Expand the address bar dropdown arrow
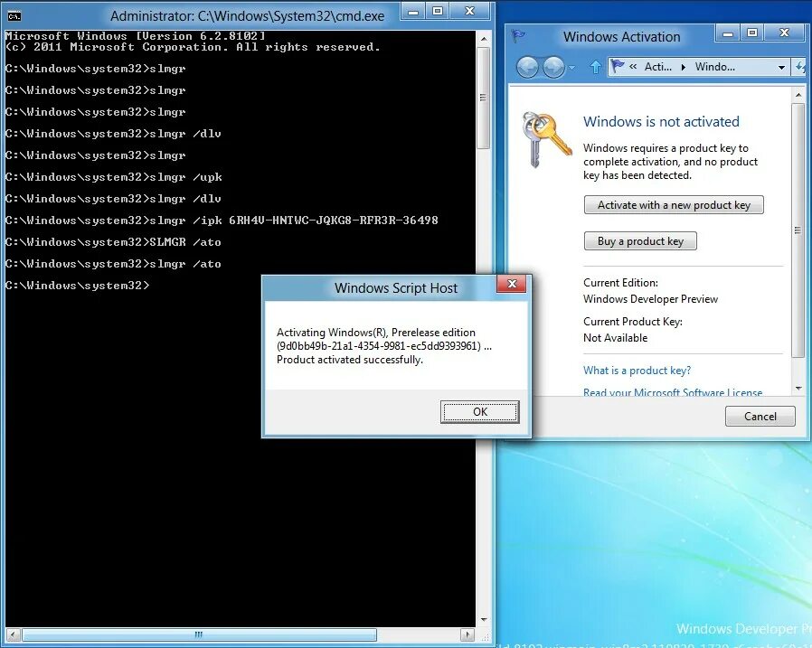This screenshot has width=812, height=648. [781, 67]
